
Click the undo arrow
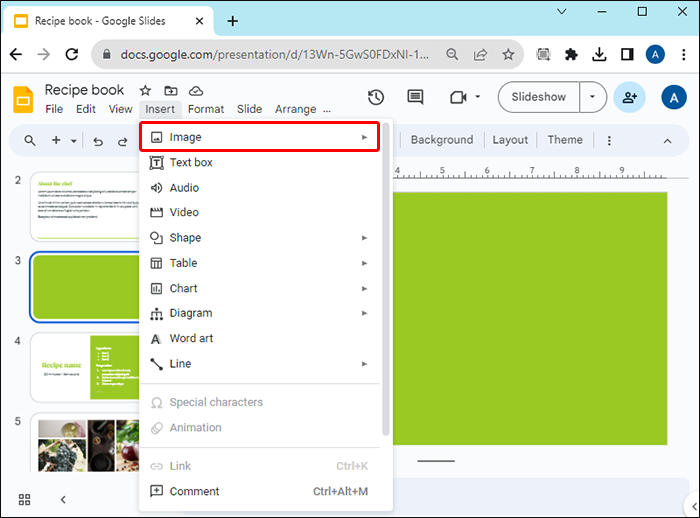pyautogui.click(x=98, y=142)
